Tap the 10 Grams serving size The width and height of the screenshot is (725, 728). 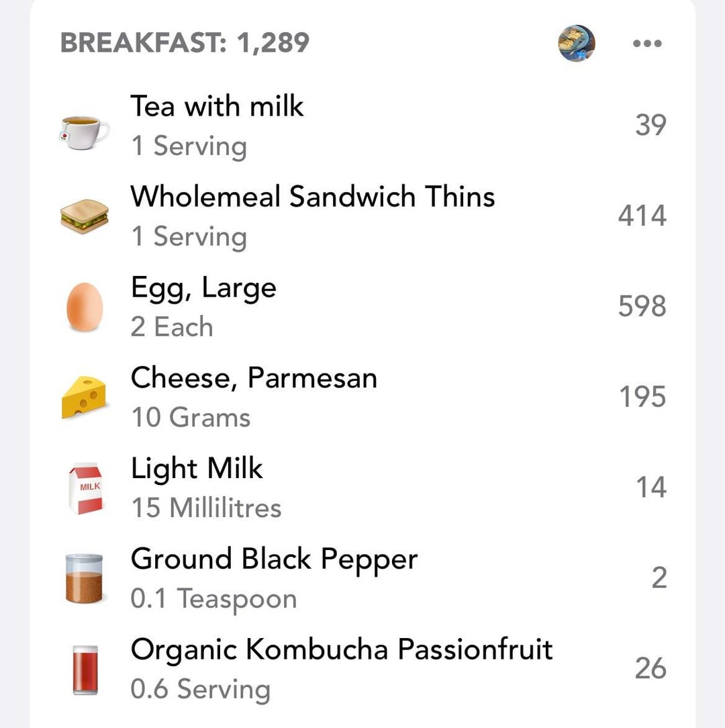click(191, 418)
